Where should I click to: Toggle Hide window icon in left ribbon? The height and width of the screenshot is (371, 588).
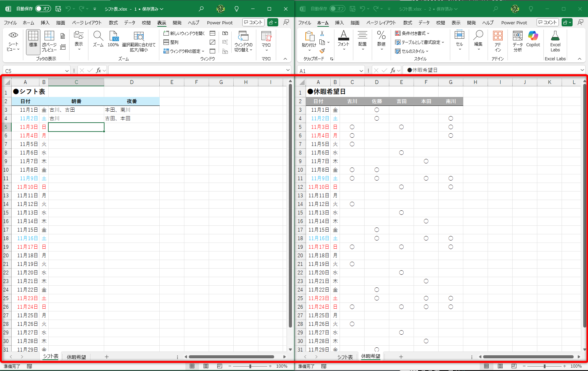pos(212,42)
